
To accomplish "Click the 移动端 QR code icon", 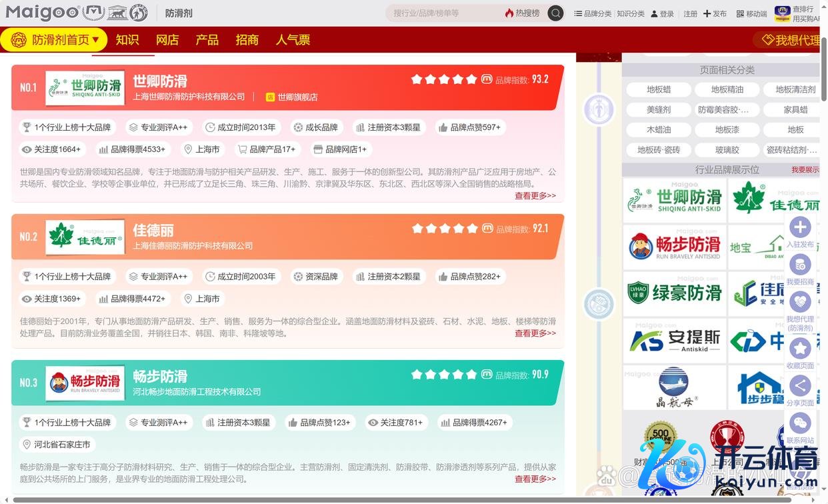I will [x=740, y=13].
